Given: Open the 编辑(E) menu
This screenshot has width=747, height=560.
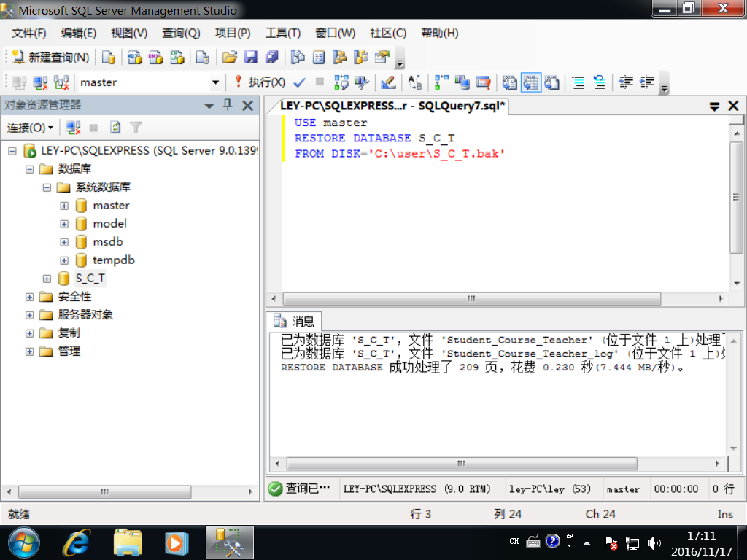Looking at the screenshot, I should pos(79,33).
